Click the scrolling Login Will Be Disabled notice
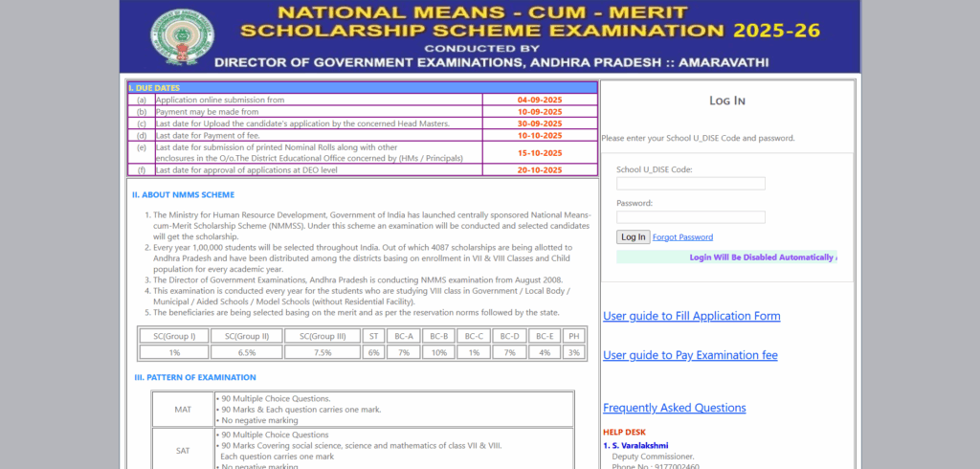This screenshot has width=980, height=469. pyautogui.click(x=727, y=257)
